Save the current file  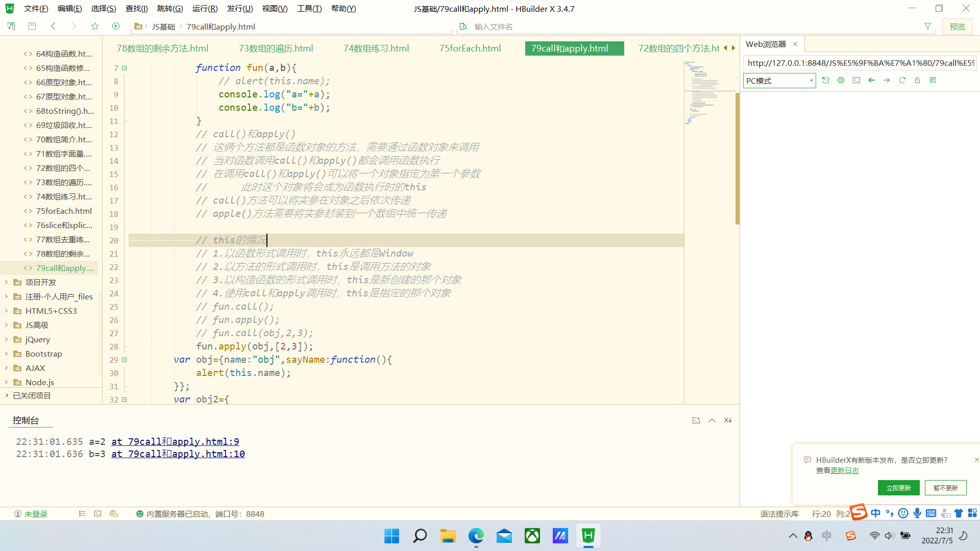[32, 26]
